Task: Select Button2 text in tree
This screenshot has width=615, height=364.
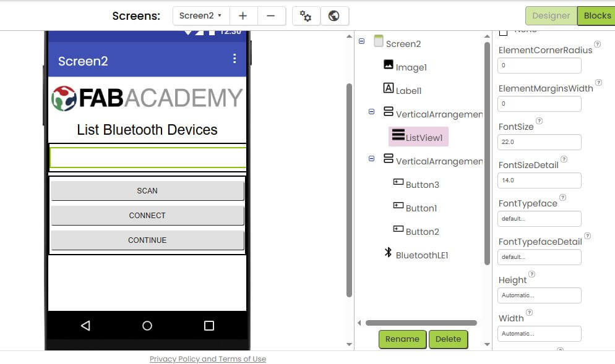Action: point(423,232)
